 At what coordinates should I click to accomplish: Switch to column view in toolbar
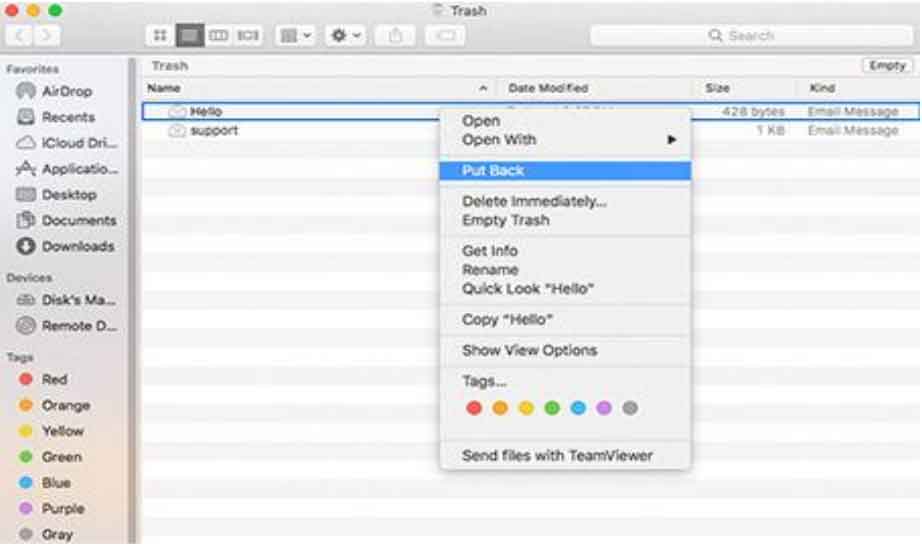point(218,35)
